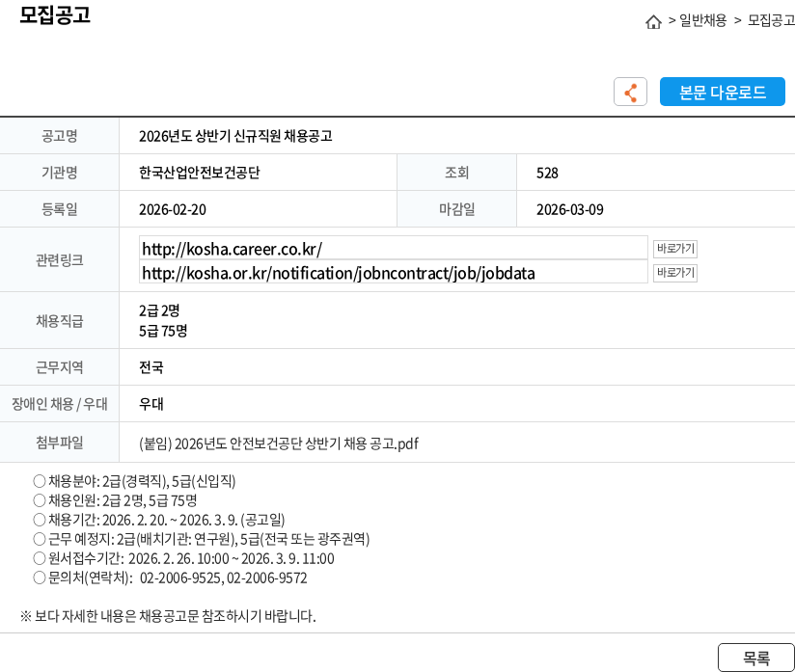Click the 채용분야 line in body
Image resolution: width=795 pixels, height=672 pixels.
(x=134, y=481)
